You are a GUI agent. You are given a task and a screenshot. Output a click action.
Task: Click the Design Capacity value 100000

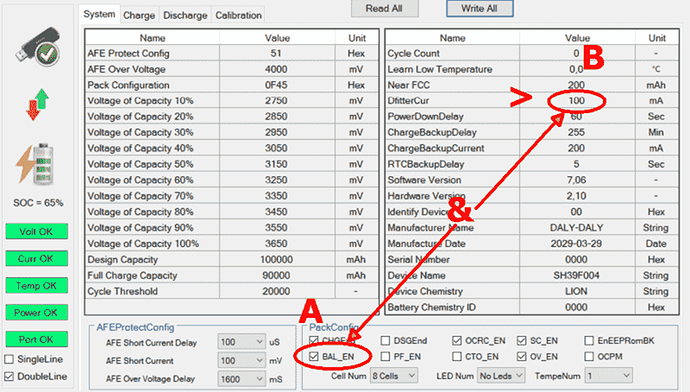pyautogui.click(x=277, y=259)
